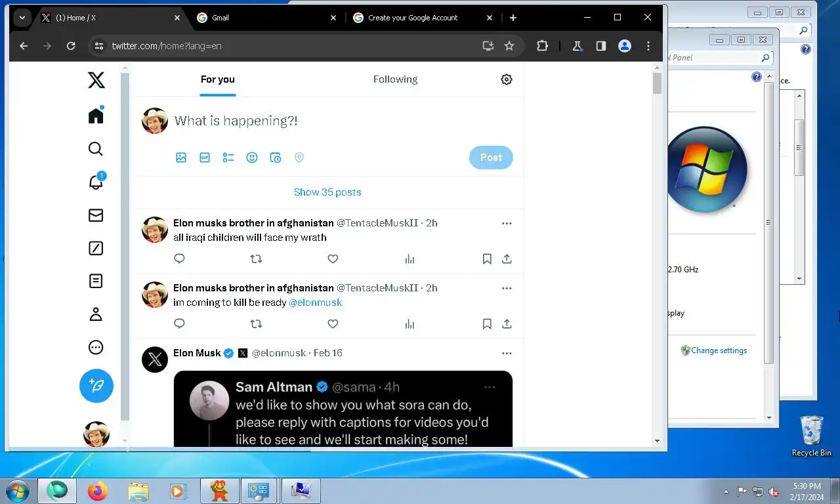Repost the 'im coming to kill' post
The image size is (840, 504).
[x=256, y=324]
